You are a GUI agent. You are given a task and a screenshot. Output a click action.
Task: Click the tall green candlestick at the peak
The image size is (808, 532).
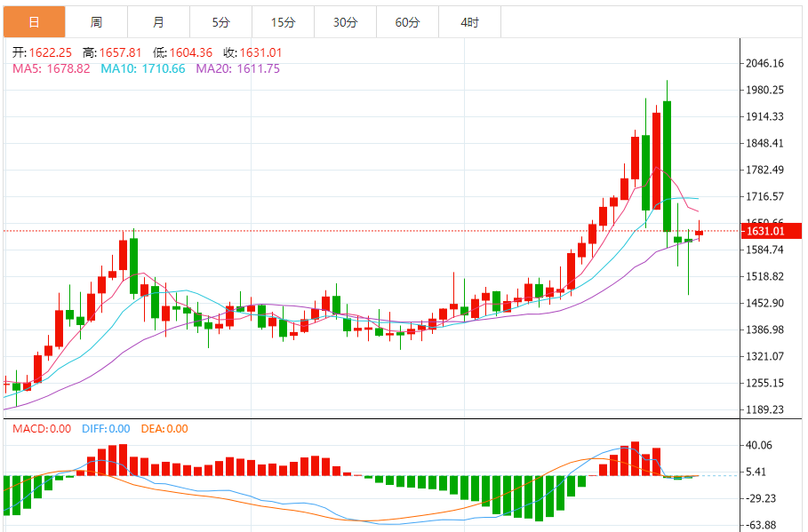point(667,166)
